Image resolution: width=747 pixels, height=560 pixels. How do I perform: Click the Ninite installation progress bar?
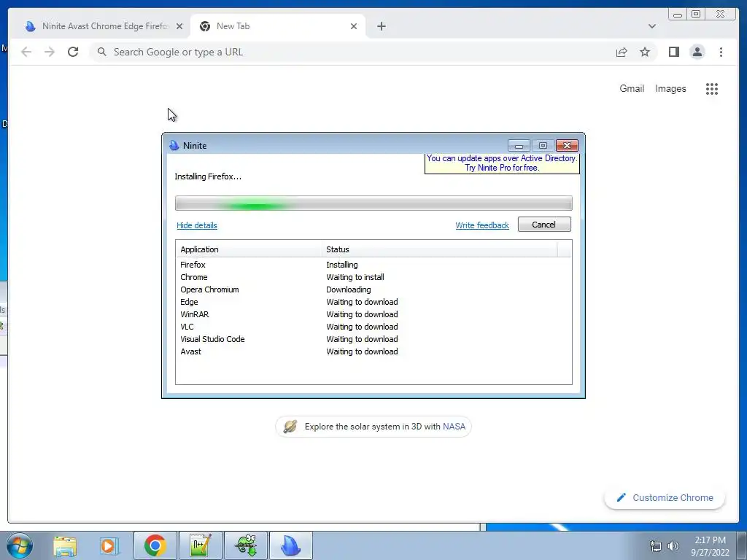(x=373, y=203)
